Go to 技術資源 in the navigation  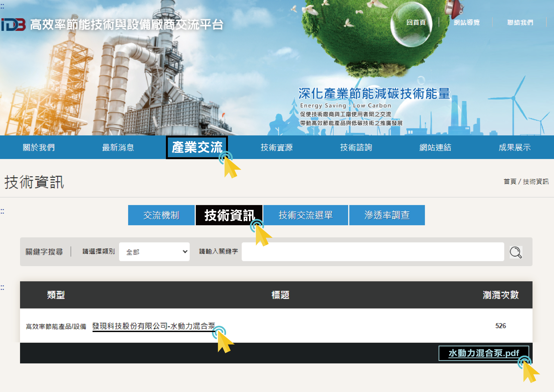tap(277, 147)
